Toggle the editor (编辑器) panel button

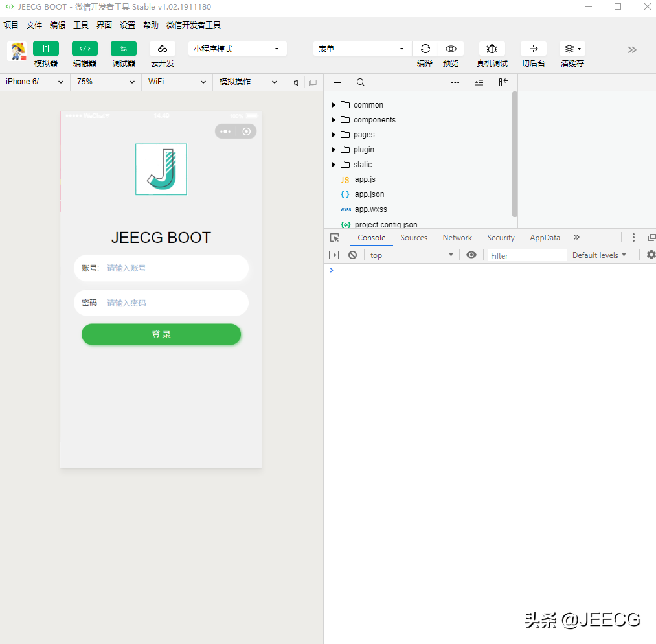(x=85, y=49)
